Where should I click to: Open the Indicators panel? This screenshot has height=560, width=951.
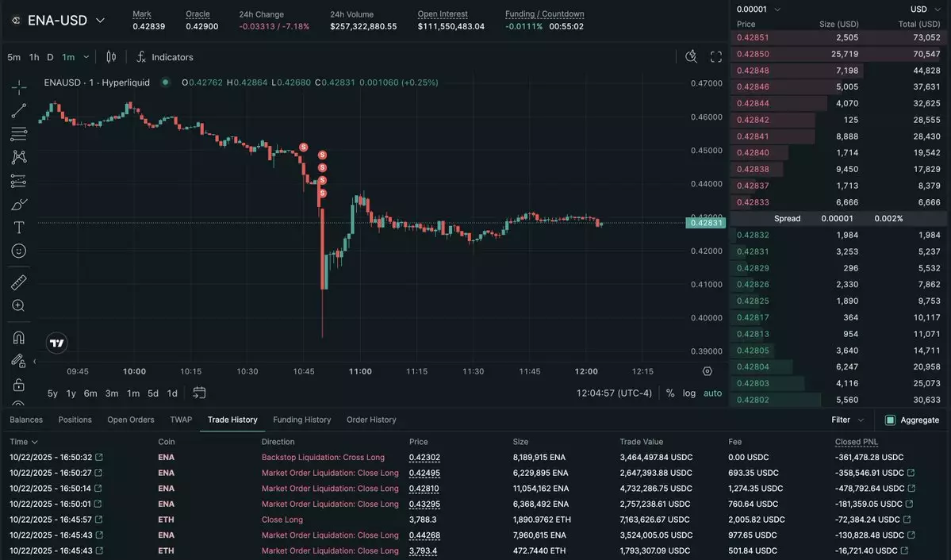click(x=165, y=57)
